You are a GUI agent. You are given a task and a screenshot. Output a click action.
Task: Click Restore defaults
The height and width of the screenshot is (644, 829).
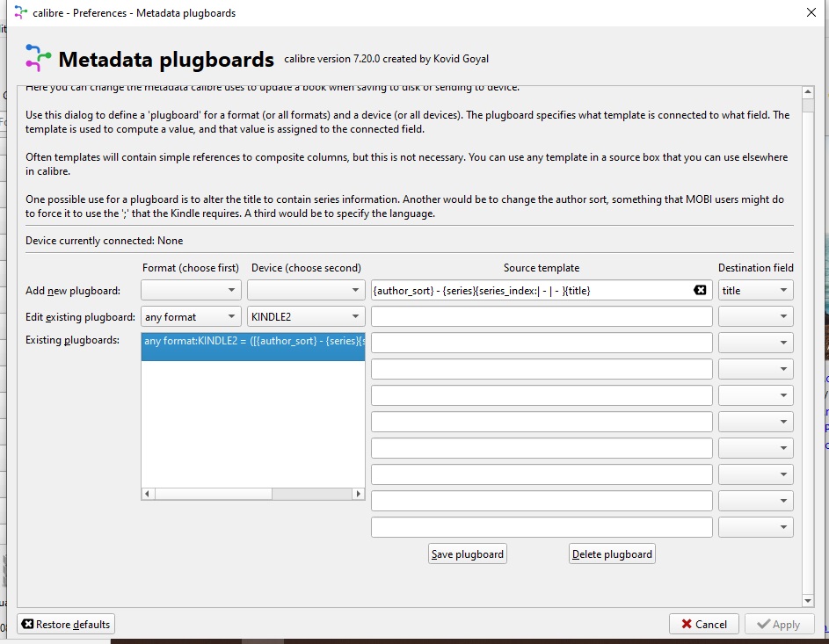(x=66, y=624)
